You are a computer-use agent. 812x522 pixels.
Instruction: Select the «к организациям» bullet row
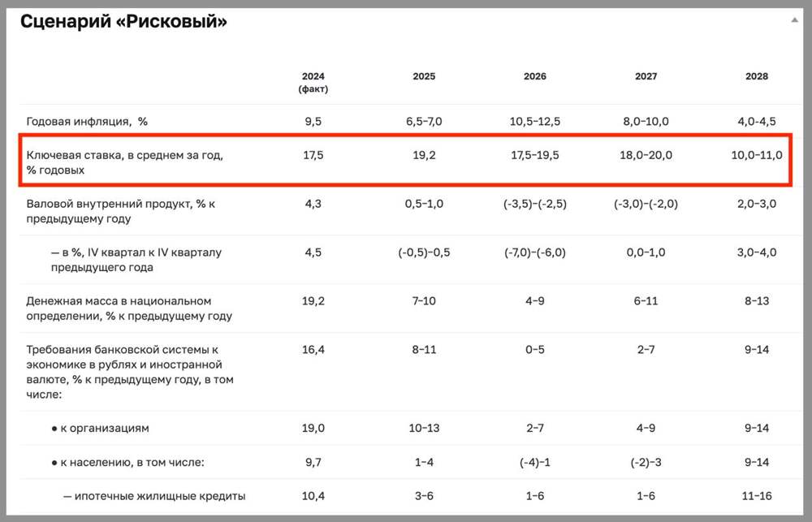[100, 428]
